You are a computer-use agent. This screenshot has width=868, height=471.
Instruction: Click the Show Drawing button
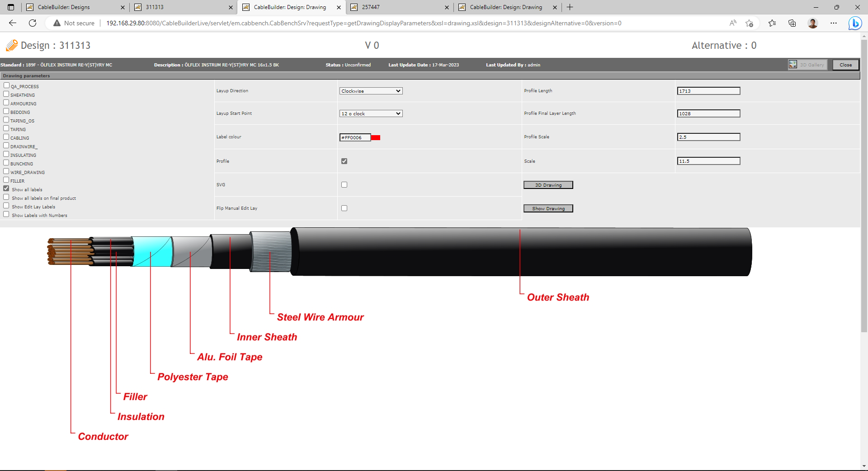pyautogui.click(x=548, y=208)
